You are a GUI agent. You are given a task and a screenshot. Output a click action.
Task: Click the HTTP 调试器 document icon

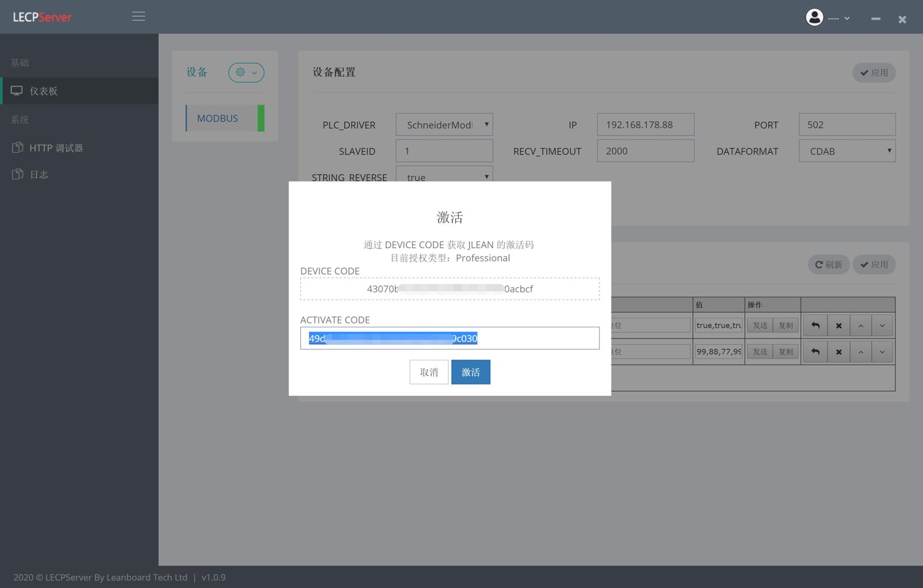(17, 148)
